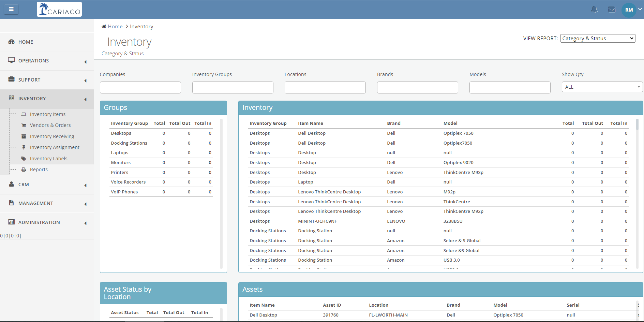Select Inventory Assignment in sidebar
This screenshot has width=644, height=322.
55,147
